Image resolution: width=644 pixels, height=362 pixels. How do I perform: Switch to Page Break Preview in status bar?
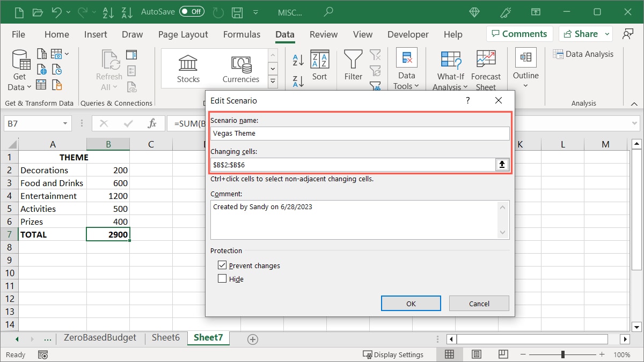click(x=503, y=354)
